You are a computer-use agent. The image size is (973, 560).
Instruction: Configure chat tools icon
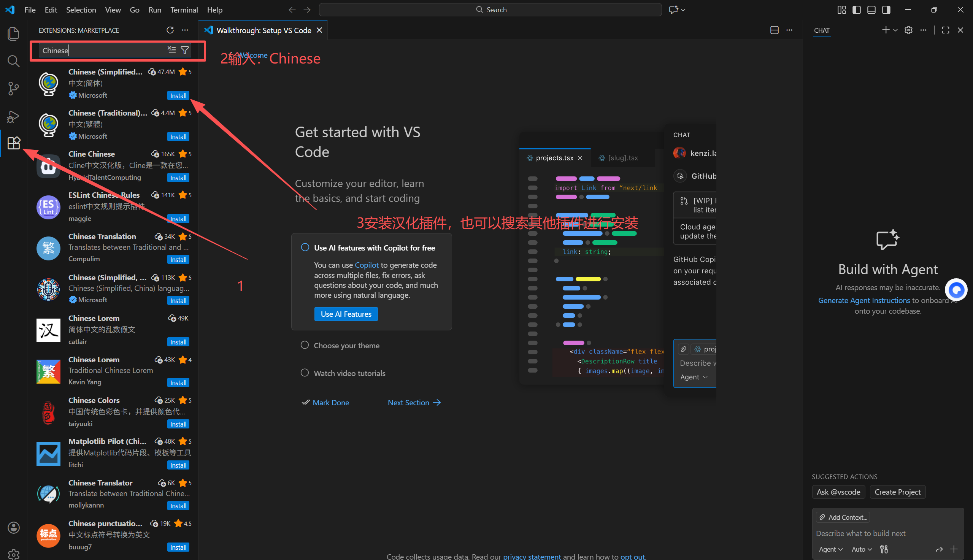click(x=884, y=549)
